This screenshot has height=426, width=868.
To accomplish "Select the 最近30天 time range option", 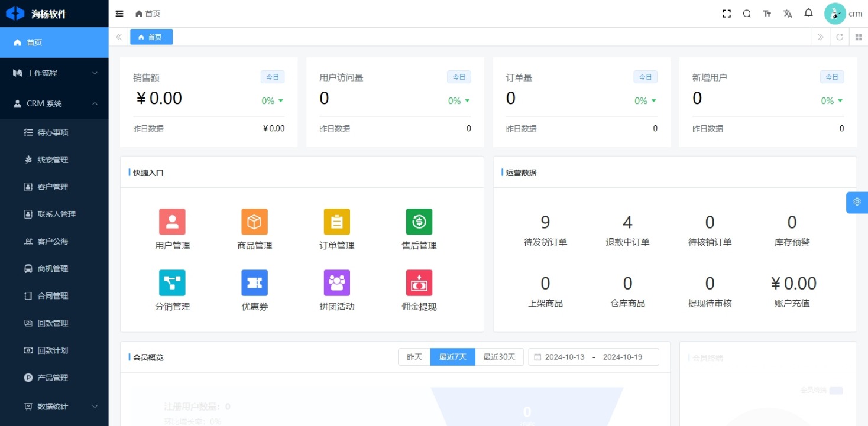I will click(x=499, y=357).
